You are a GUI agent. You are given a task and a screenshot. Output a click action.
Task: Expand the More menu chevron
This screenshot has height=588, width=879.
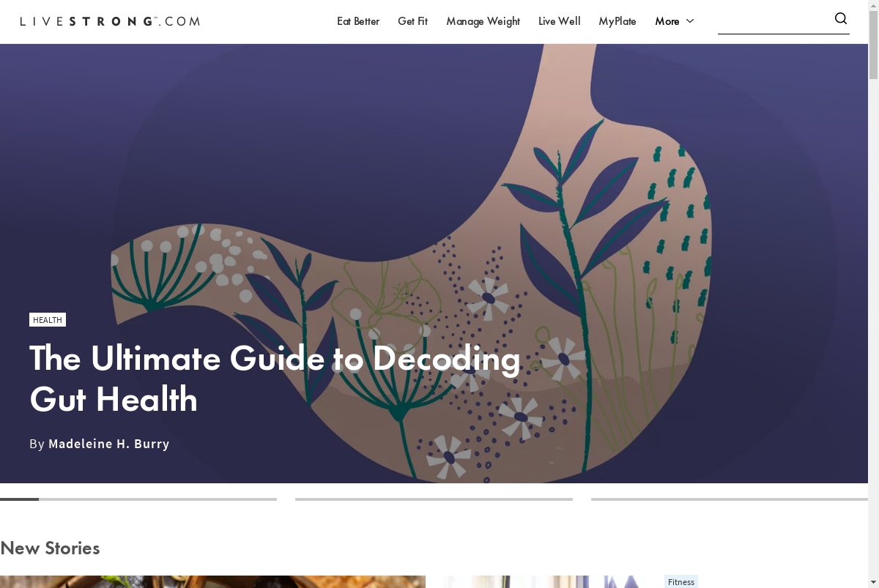coord(689,21)
